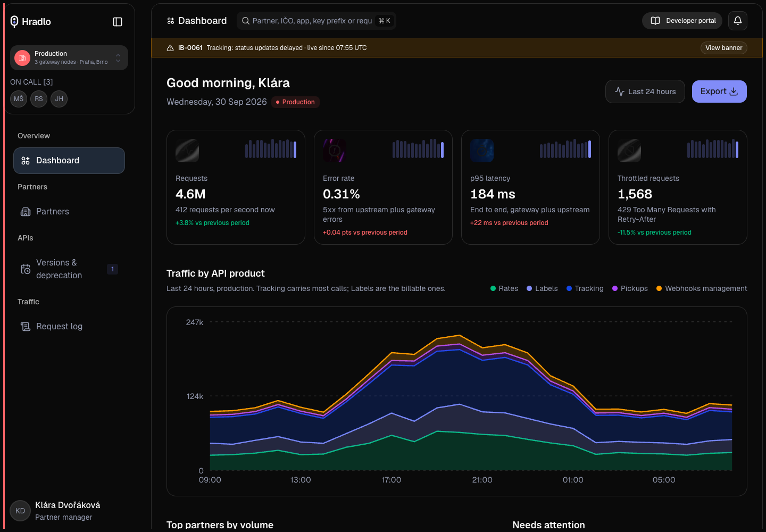Open on-call member RS avatar
The height and width of the screenshot is (532, 766).
tap(39, 99)
